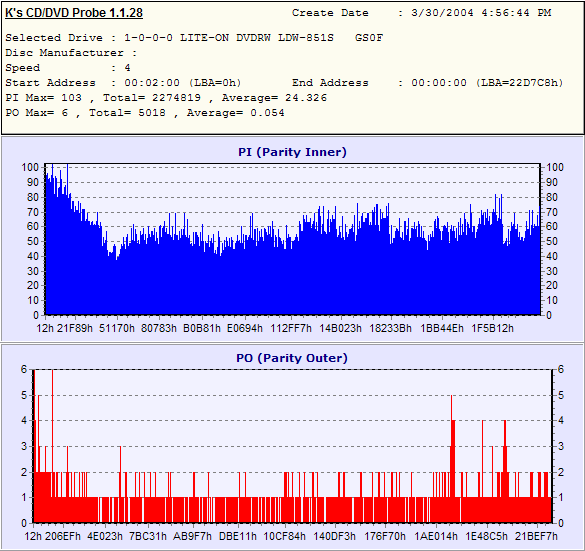Click the PI (Parity Inner) chart title
Image resolution: width=585 pixels, height=551 pixels.
tap(292, 152)
